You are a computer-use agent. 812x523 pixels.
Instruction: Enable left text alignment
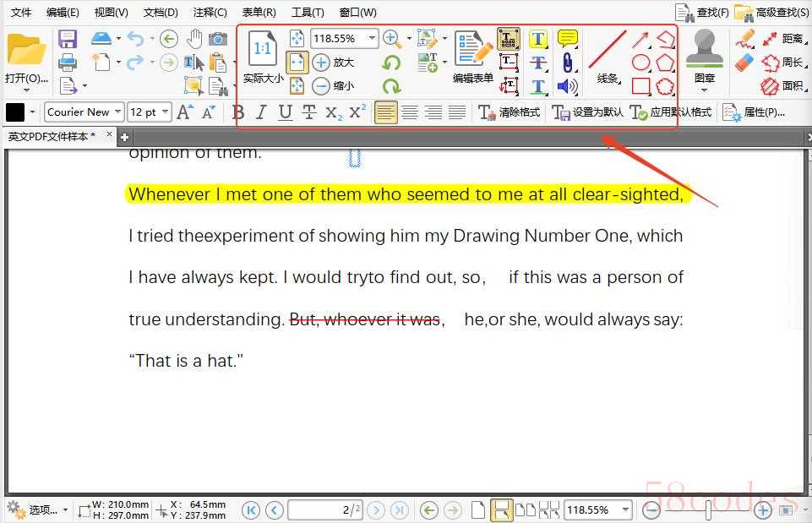click(x=386, y=112)
